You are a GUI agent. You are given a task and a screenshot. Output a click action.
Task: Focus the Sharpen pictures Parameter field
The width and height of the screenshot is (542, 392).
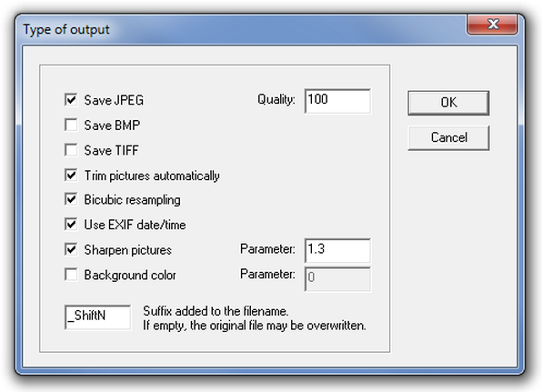coord(337,250)
